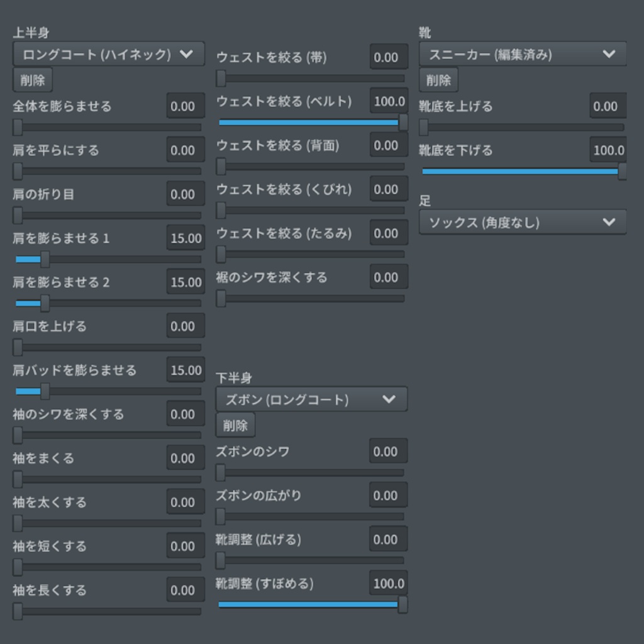Open the 上半身 dropdown showing ロングコート (ハイネック)

click(x=108, y=53)
